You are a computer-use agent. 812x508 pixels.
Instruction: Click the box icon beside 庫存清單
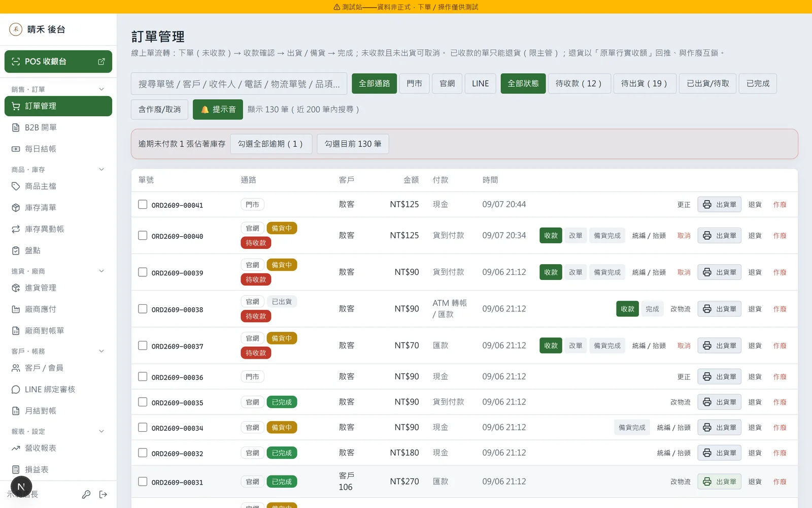[16, 208]
